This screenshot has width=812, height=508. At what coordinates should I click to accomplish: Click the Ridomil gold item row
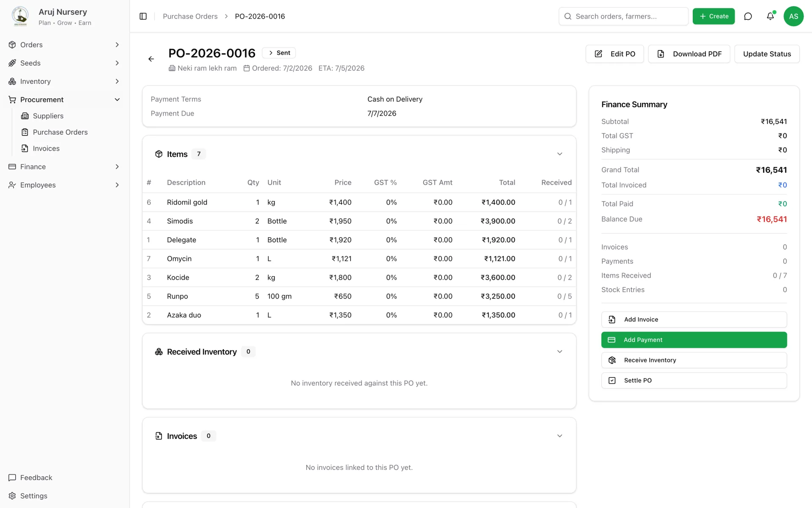pos(359,202)
